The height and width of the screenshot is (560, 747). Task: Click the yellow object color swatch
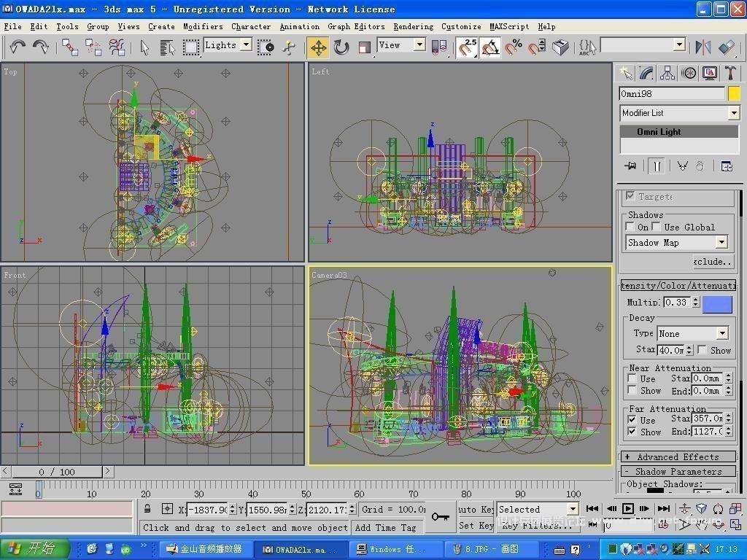(x=734, y=93)
